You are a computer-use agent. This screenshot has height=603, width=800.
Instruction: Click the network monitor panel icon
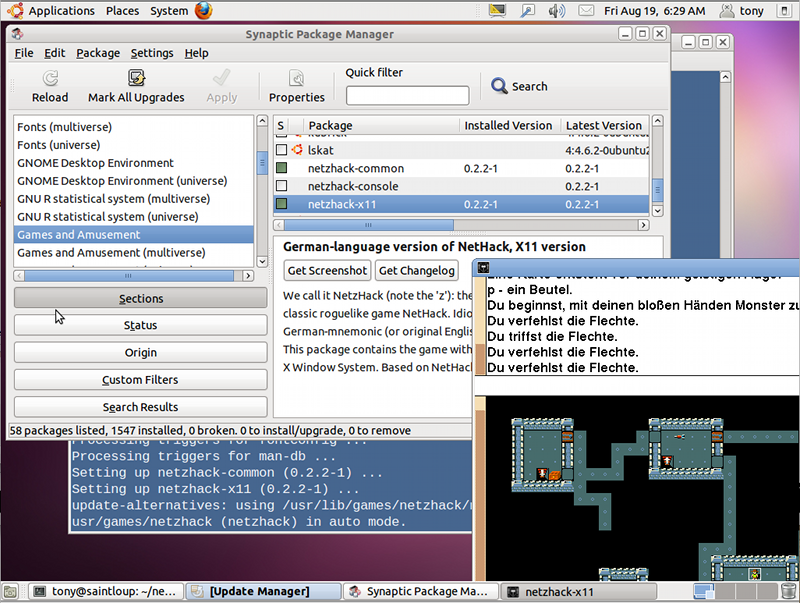point(497,10)
